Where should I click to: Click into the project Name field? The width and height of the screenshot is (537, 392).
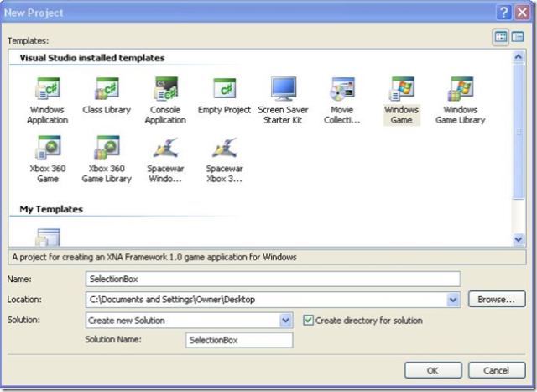[x=273, y=279]
